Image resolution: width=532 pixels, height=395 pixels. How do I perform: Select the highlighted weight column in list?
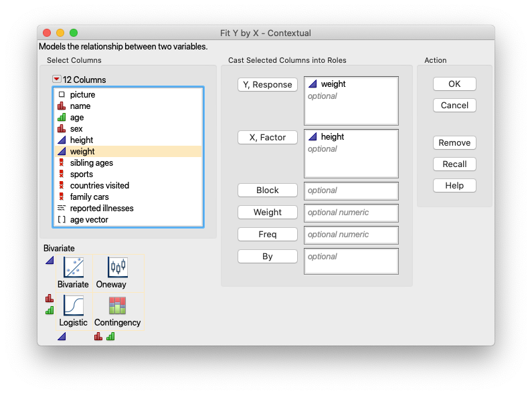(128, 152)
